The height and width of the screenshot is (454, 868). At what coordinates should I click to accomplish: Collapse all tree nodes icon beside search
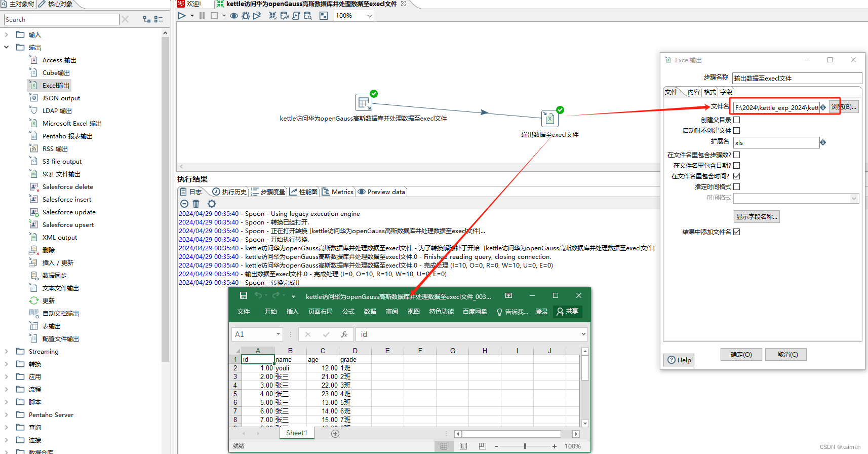click(x=159, y=19)
